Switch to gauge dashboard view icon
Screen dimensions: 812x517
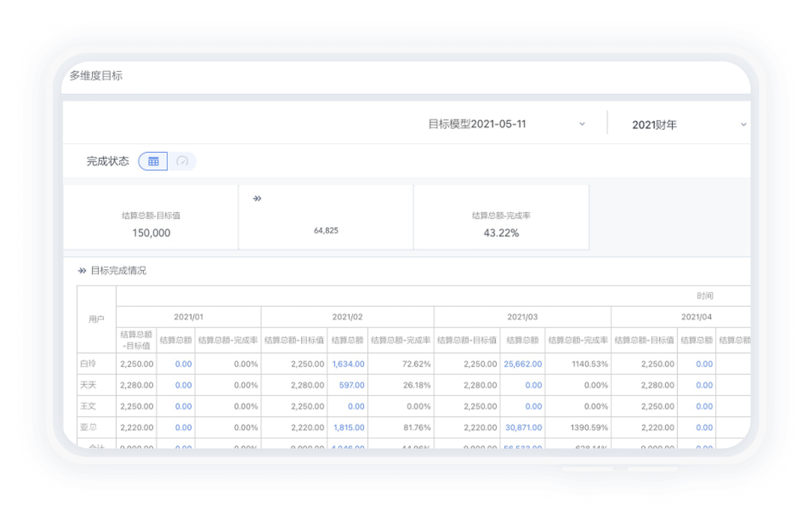pos(182,161)
